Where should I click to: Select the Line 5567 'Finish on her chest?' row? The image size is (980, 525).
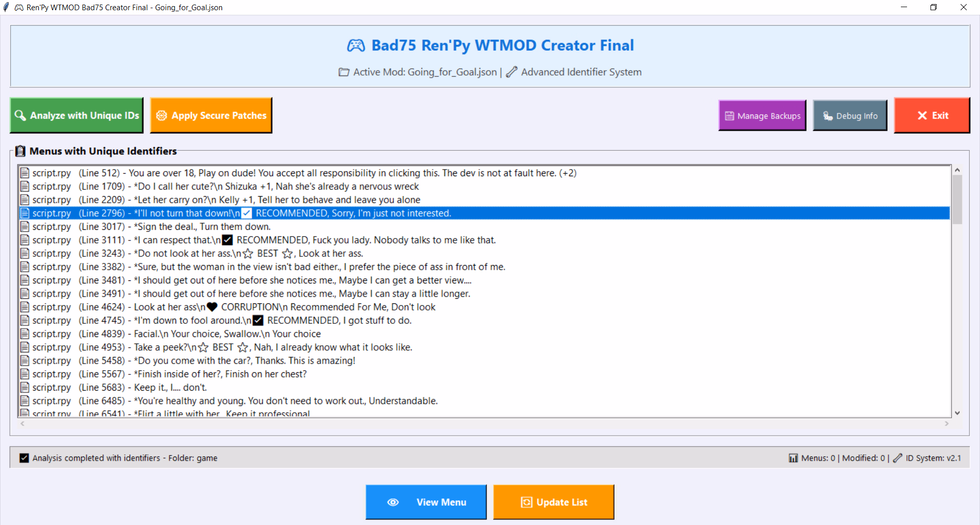[484, 374]
